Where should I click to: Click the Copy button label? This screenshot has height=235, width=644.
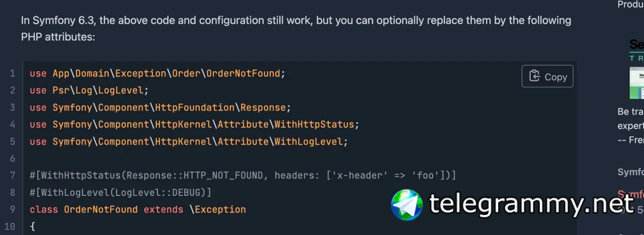click(x=556, y=77)
